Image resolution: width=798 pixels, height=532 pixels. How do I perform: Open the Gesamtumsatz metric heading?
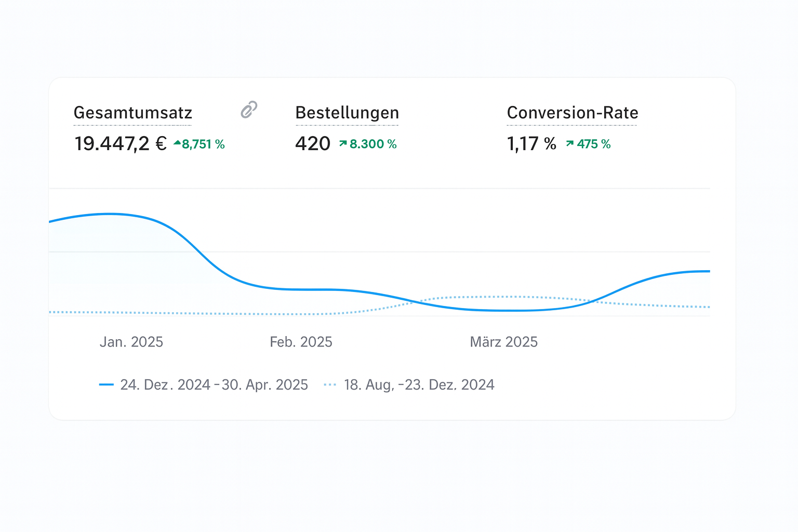click(133, 113)
